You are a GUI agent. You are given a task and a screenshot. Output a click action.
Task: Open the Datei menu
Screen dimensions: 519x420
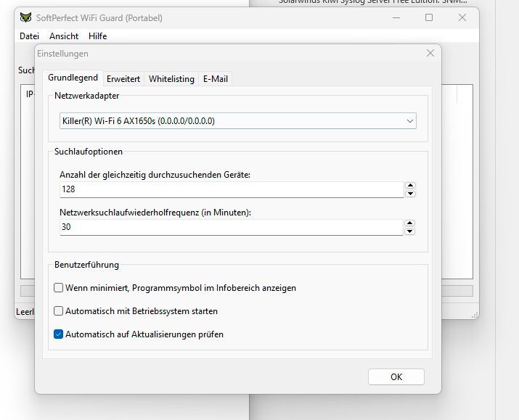(x=30, y=36)
